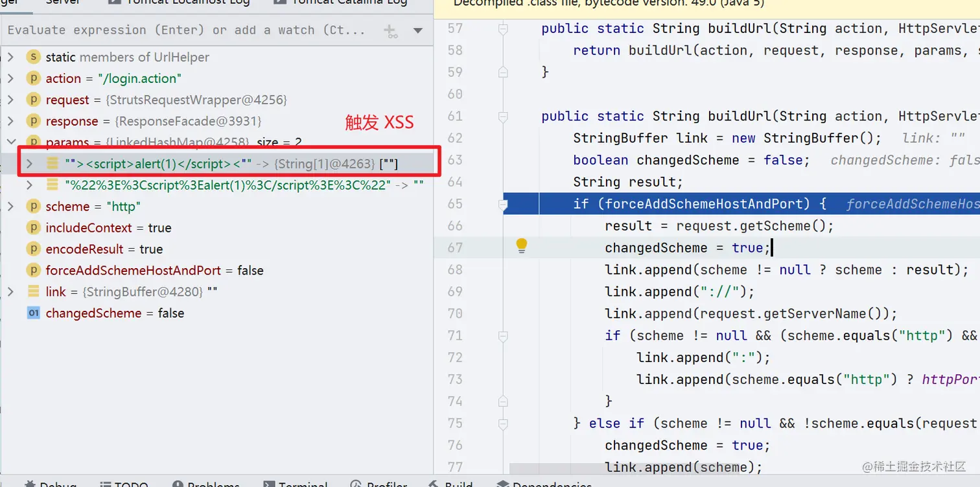Open the Terminal tool window tab

295,483
